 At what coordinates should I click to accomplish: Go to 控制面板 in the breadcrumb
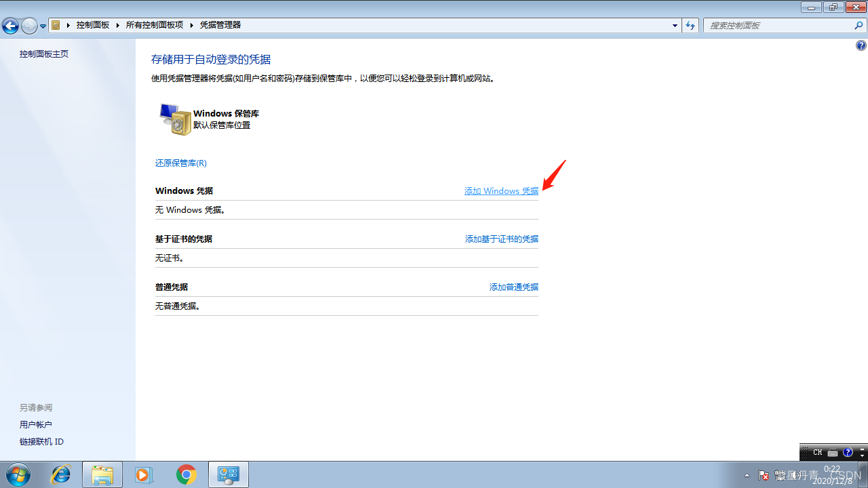click(x=93, y=25)
